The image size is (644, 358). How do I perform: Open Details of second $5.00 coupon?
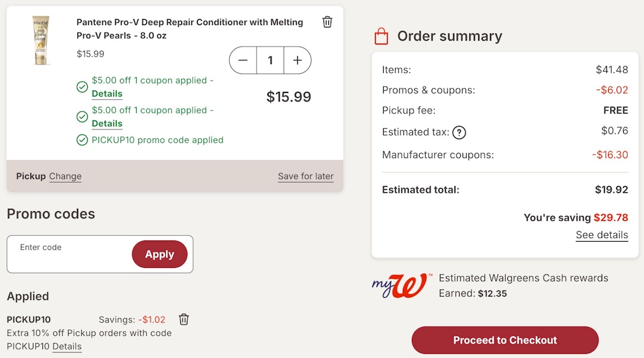[x=107, y=124]
